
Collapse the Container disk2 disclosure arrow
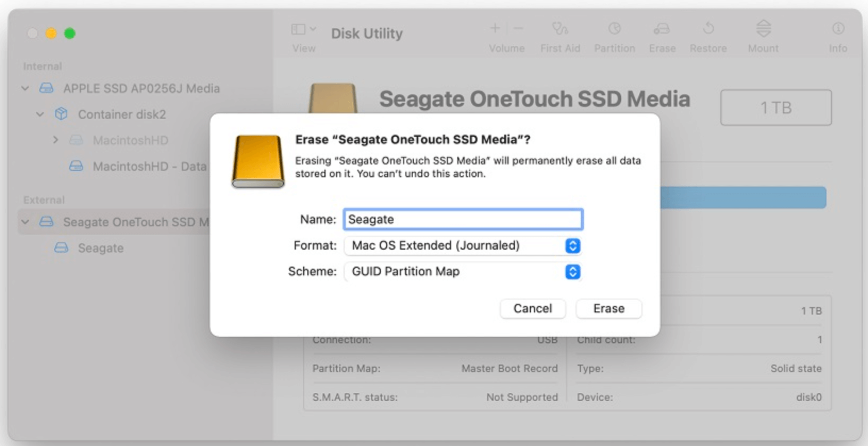point(40,114)
